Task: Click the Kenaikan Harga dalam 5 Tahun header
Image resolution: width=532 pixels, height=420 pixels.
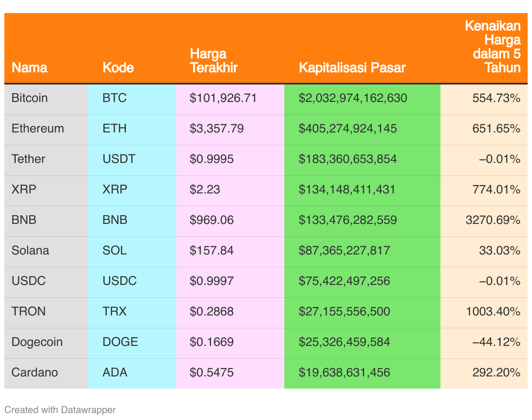Action: 493,47
